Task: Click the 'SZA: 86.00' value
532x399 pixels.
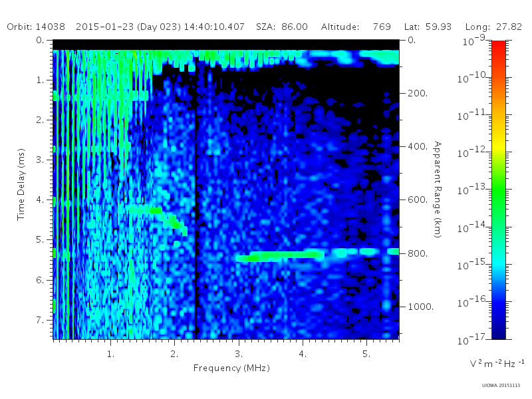Action: click(x=282, y=27)
